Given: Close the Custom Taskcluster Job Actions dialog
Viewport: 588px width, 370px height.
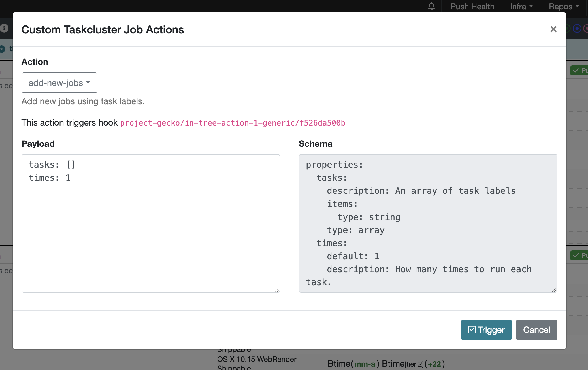Looking at the screenshot, I should pyautogui.click(x=553, y=29).
